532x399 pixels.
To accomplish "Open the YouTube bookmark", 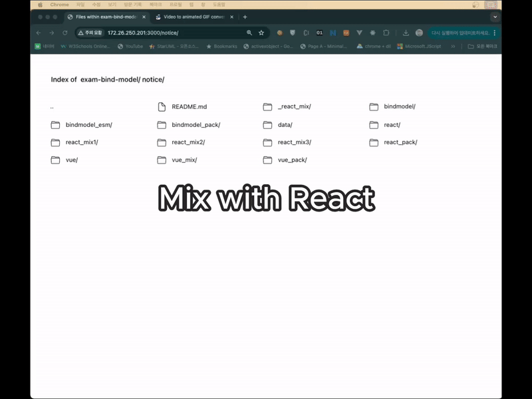I will click(134, 47).
